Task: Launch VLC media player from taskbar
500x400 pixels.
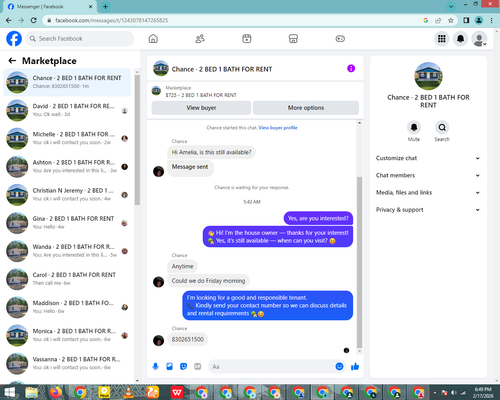Action: pos(128,392)
